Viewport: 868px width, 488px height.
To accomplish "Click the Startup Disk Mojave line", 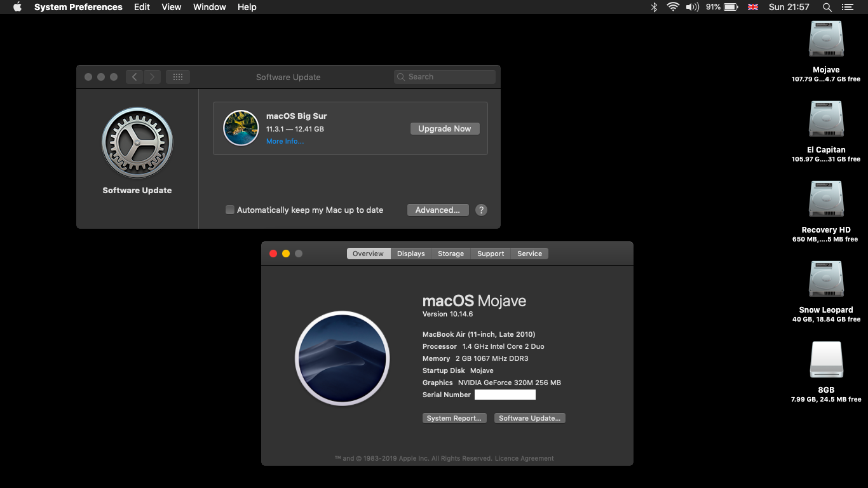I will tap(458, 370).
